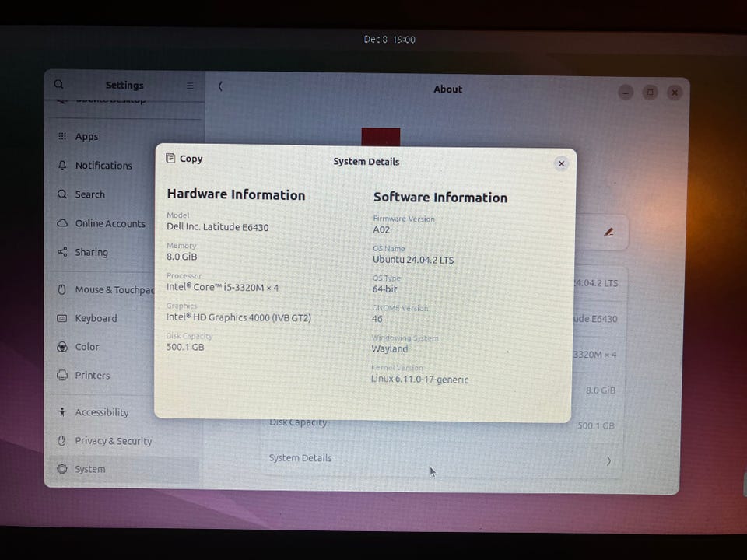
Task: Select Accessibility in the sidebar
Action: point(101,412)
